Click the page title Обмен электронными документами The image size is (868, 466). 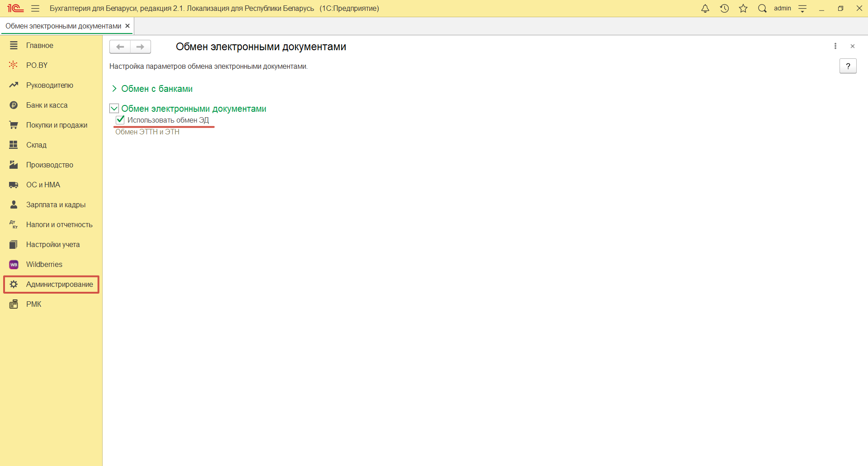coord(261,47)
